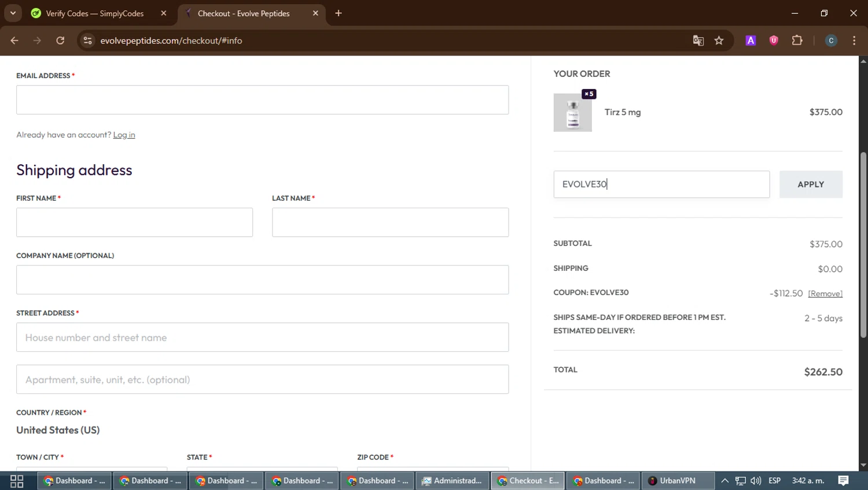Click the browser forward arrow

pos(37,40)
